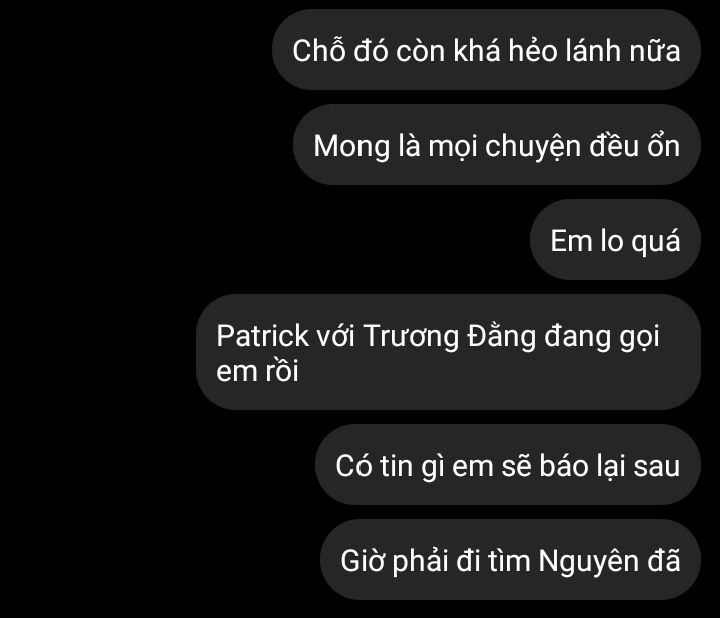The width and height of the screenshot is (720, 618).
Task: Select the message mentioning Patrick and Trương Đằng
Action: [x=448, y=352]
